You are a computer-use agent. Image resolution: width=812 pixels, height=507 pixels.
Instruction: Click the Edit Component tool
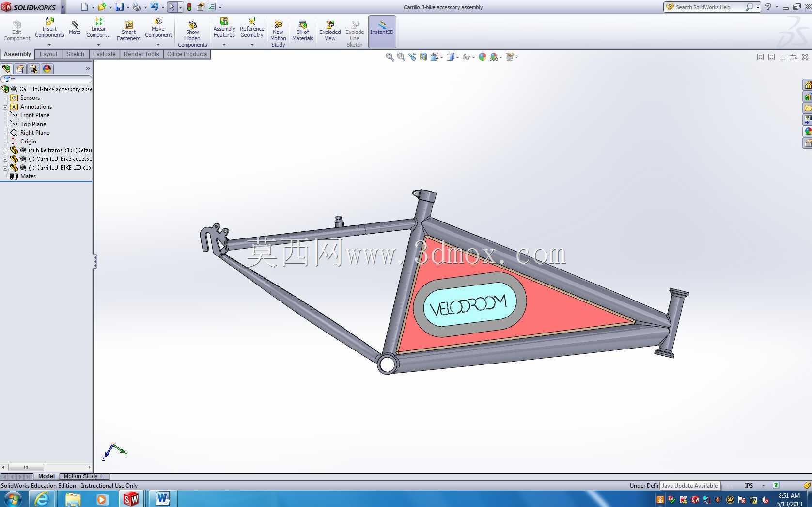[x=17, y=31]
